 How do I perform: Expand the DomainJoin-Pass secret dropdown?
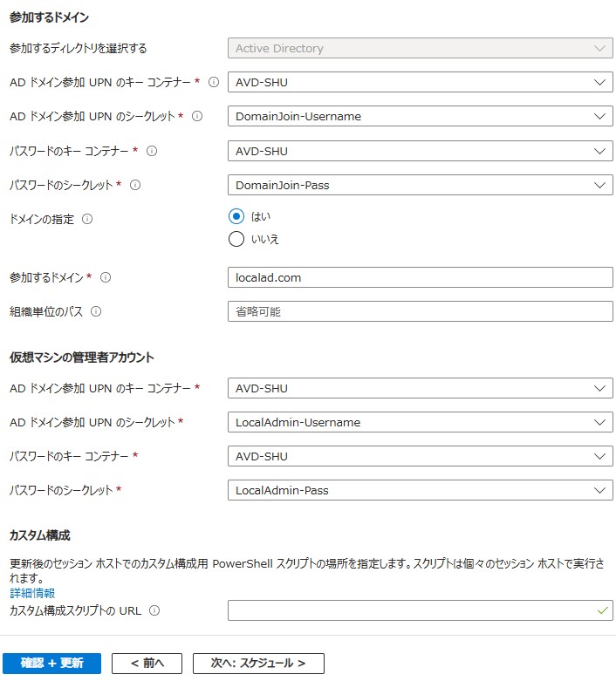click(420, 185)
